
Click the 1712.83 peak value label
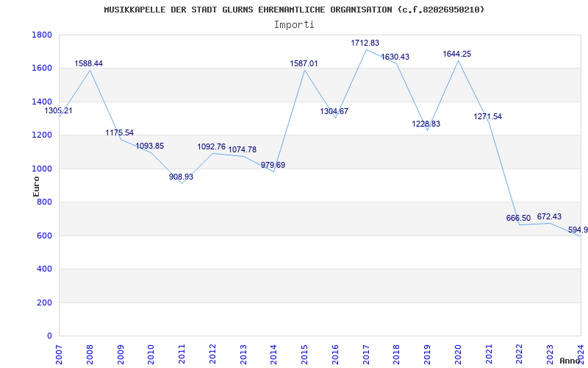click(x=365, y=43)
